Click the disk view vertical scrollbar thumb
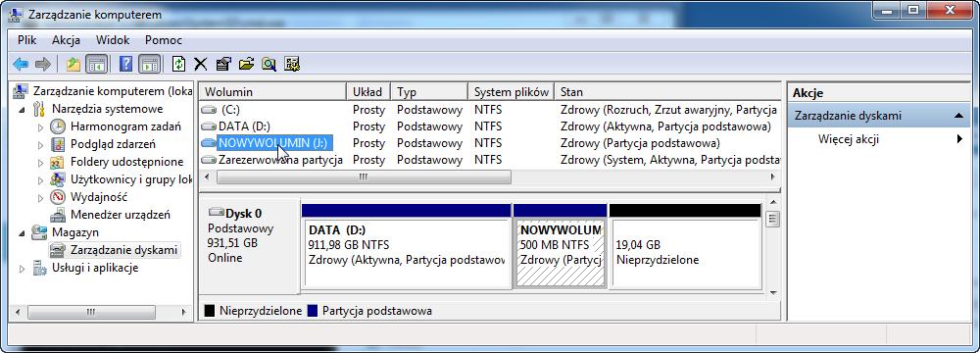This screenshot has width=980, height=353. tap(773, 219)
